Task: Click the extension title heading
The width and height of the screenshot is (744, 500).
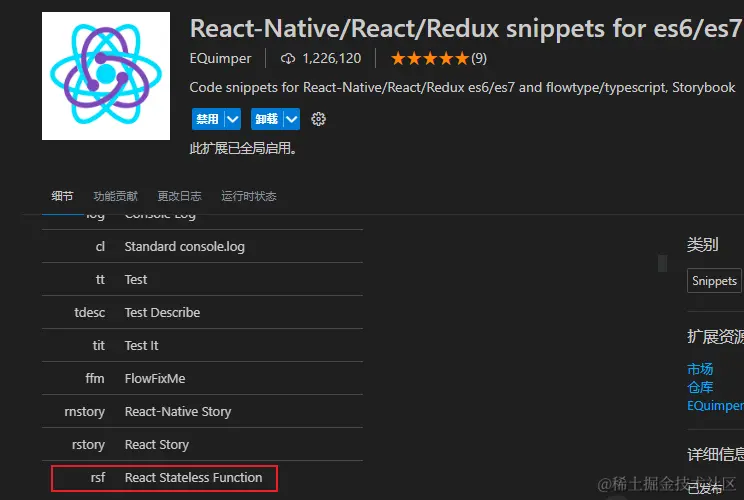Action: click(x=466, y=28)
